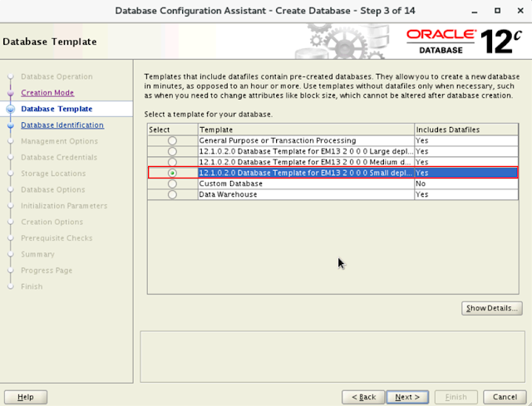Cancel the database creation wizard
The image size is (532, 406).
point(505,397)
